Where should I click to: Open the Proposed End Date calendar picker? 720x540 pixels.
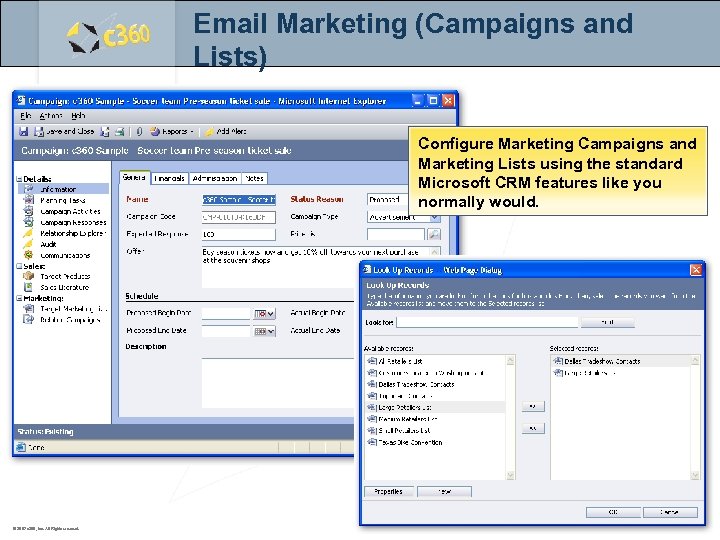click(264, 331)
